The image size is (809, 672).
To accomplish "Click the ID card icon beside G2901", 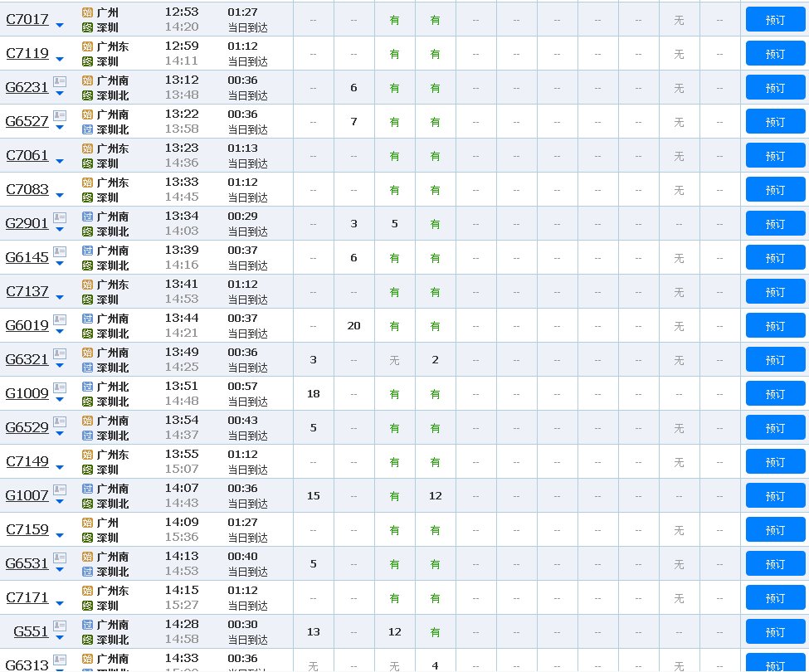I will point(60,217).
